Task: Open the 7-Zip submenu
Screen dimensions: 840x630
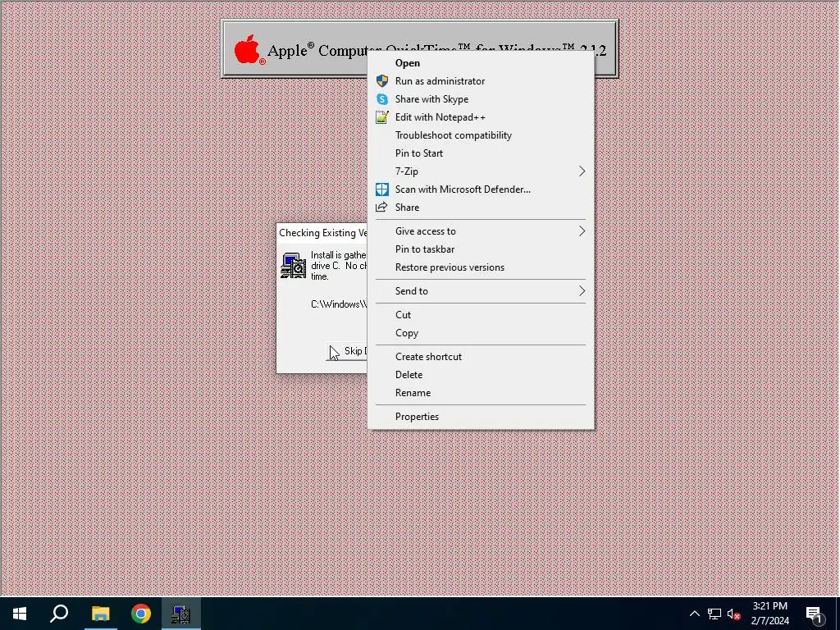Action: (481, 171)
